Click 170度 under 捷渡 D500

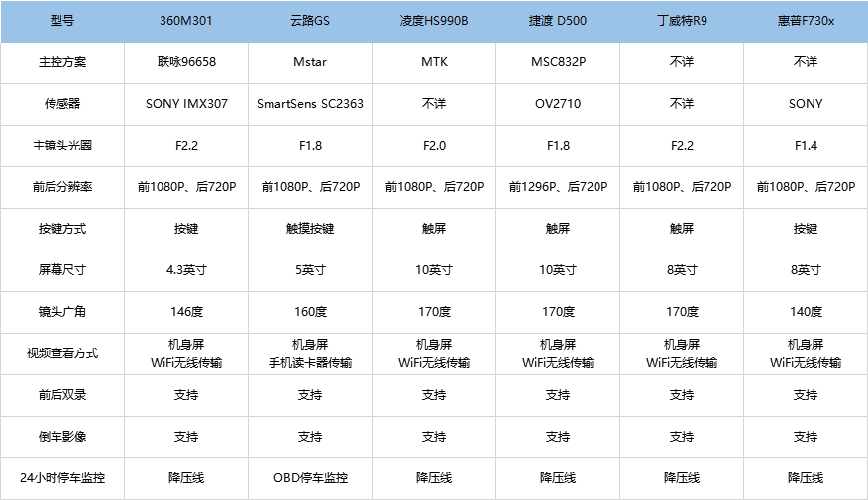(558, 312)
